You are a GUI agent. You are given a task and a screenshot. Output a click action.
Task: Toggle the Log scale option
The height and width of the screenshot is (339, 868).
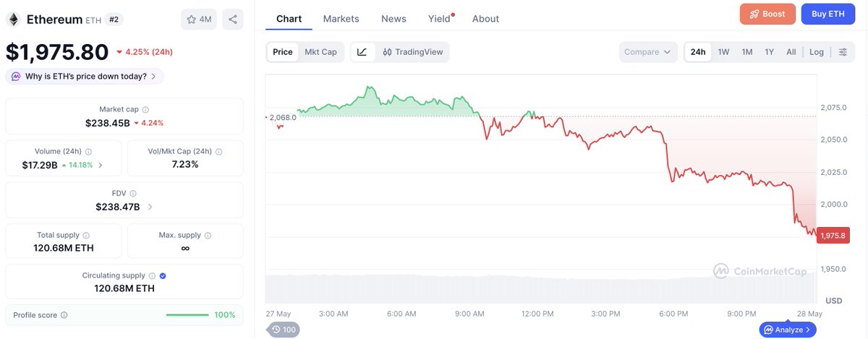point(816,52)
